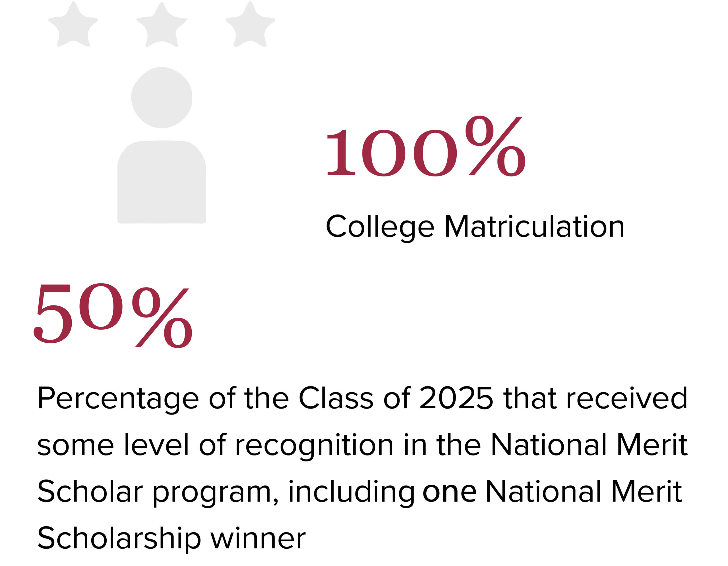Click the left gray star icon
728x566 pixels.
pyautogui.click(x=73, y=24)
